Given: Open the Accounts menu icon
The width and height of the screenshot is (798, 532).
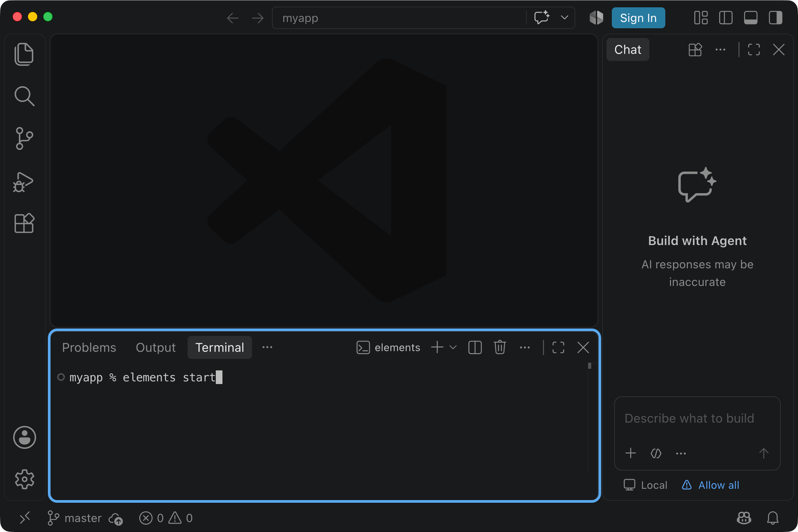Looking at the screenshot, I should [x=24, y=437].
